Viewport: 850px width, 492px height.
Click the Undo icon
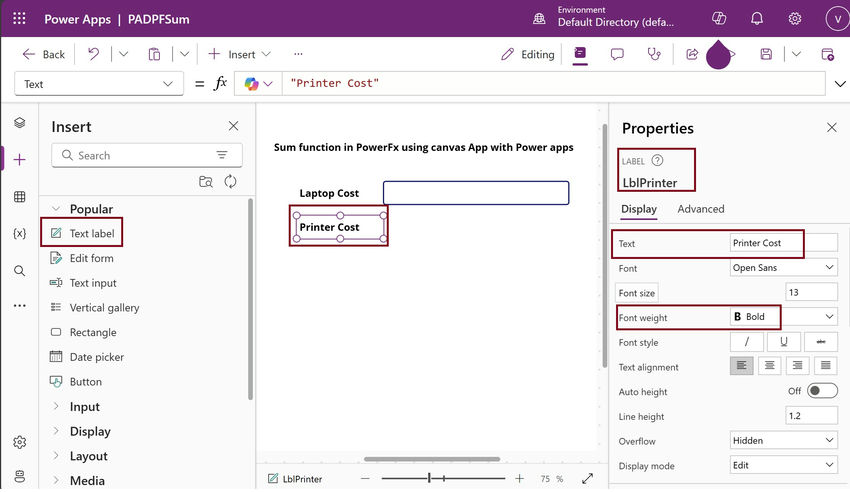tap(93, 54)
